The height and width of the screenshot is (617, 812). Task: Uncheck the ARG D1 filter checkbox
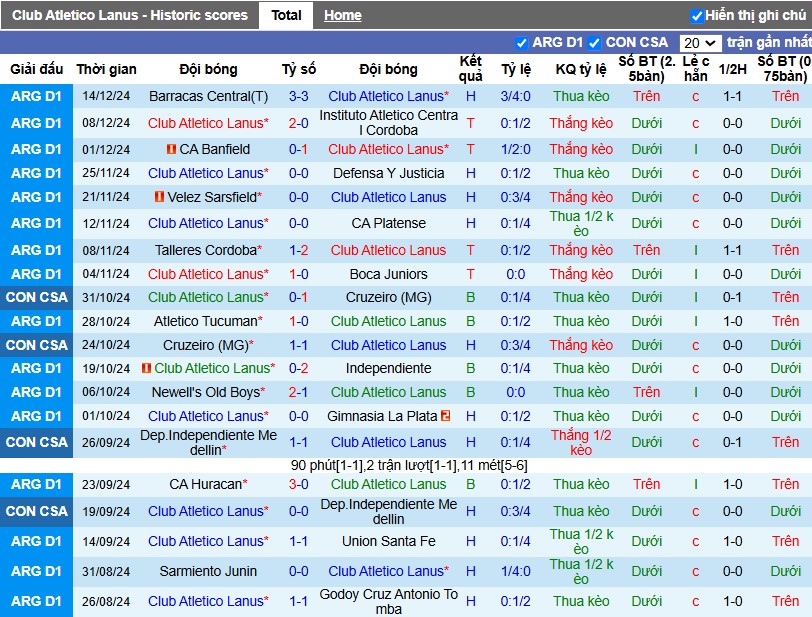point(521,43)
